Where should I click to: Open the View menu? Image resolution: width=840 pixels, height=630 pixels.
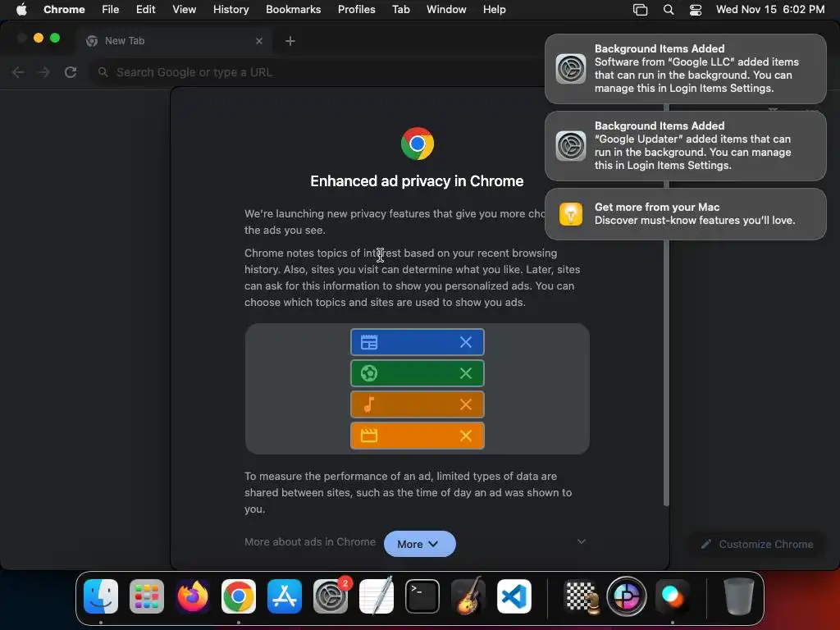point(185,9)
